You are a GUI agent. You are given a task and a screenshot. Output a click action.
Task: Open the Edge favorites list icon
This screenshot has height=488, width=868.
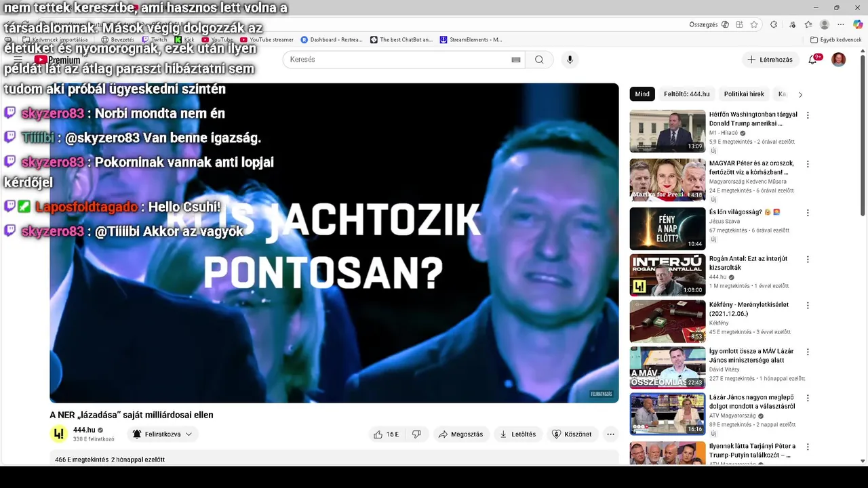808,24
